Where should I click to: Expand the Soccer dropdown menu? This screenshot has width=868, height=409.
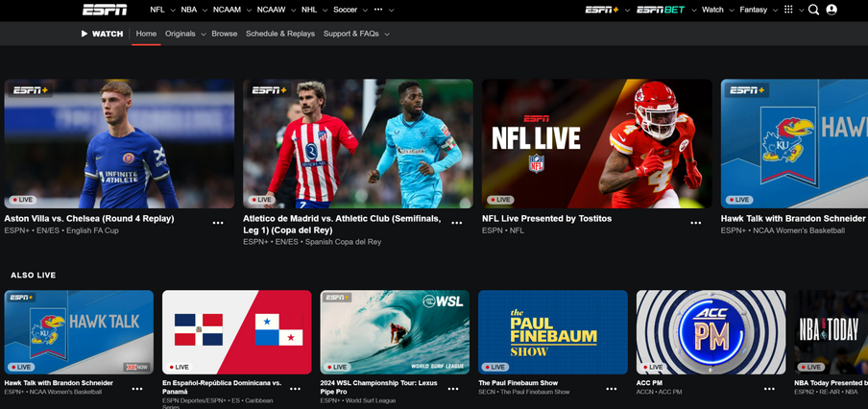pyautogui.click(x=366, y=10)
